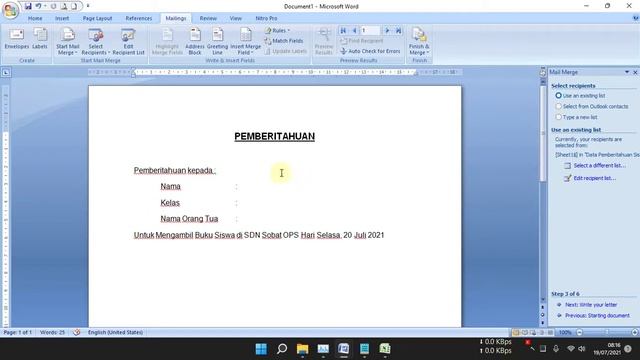Undo last action in Quick Access toolbar

38,6
